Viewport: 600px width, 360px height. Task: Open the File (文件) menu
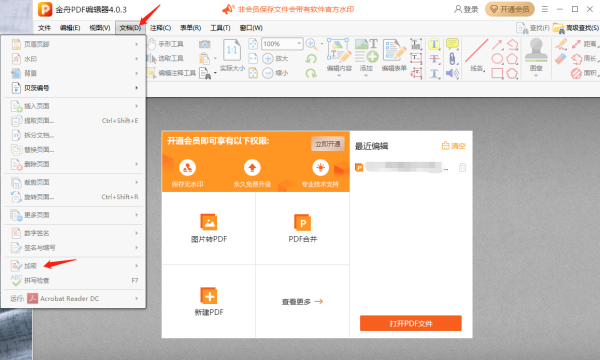tap(44, 28)
